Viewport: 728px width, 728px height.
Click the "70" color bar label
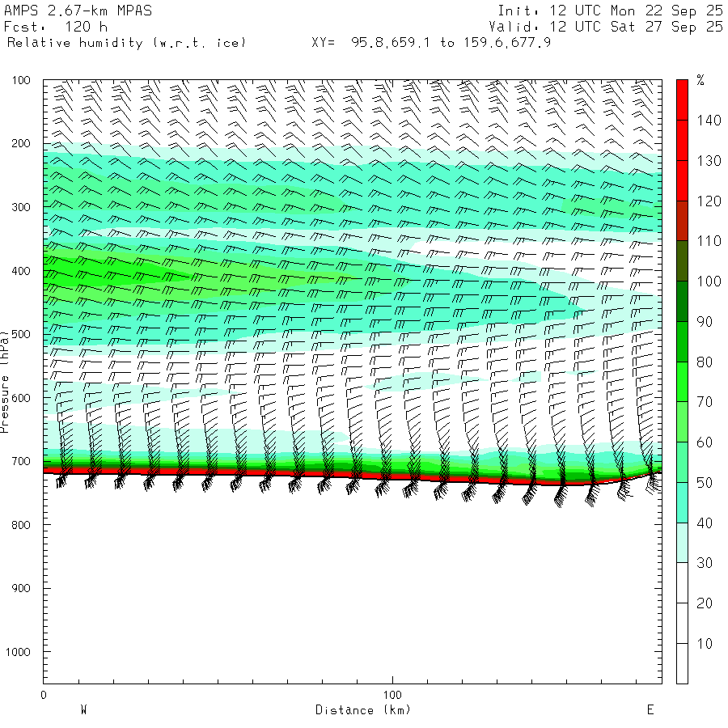pos(705,402)
